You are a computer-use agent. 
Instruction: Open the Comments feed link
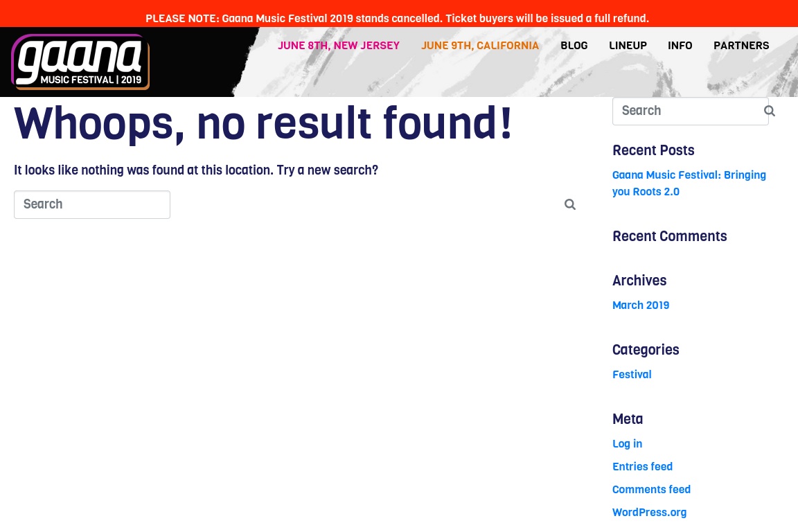pyautogui.click(x=651, y=489)
